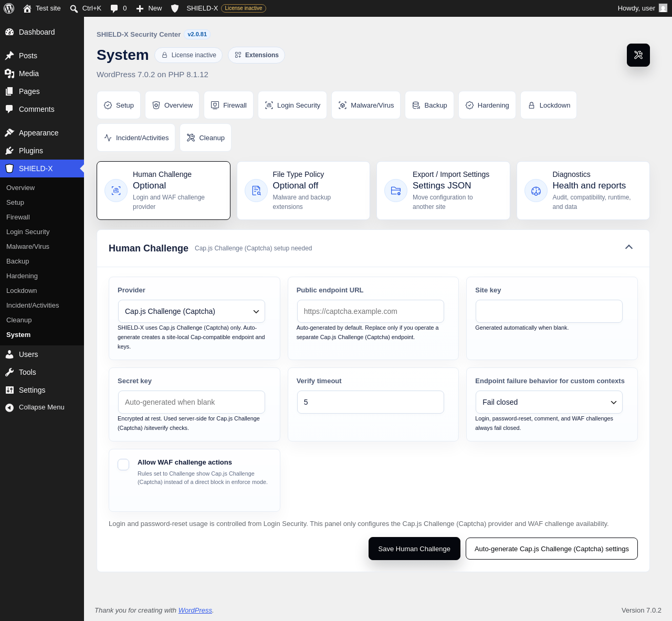Click the Optional off heading

(296, 185)
